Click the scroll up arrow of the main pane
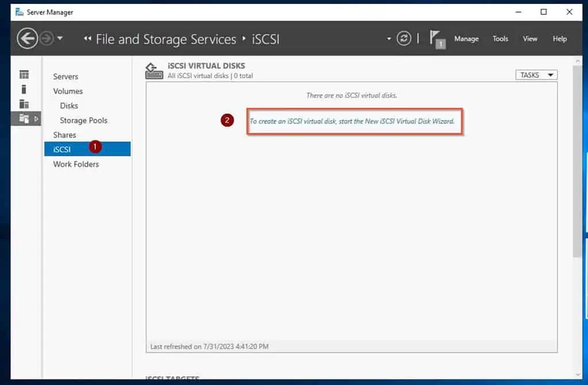588x385 pixels. pos(578,61)
